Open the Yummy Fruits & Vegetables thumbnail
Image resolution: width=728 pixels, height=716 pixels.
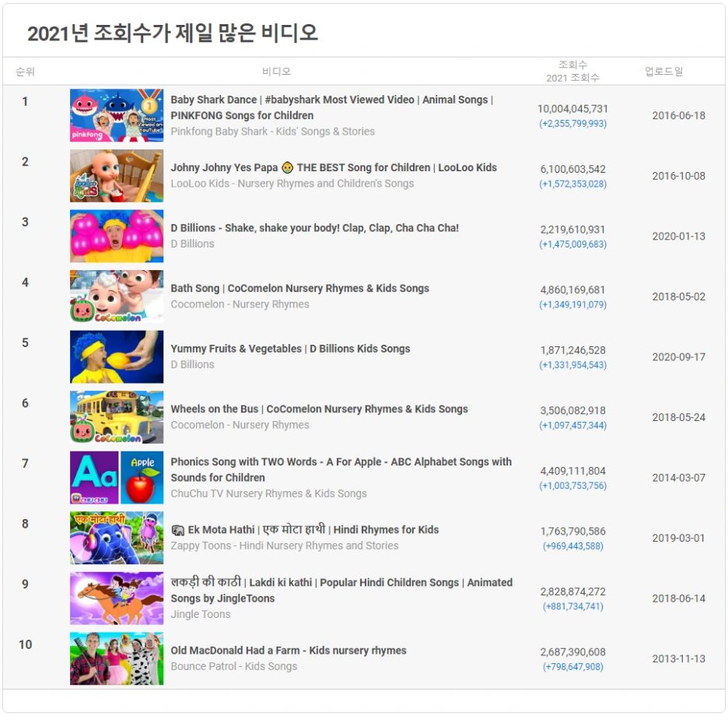pos(117,357)
